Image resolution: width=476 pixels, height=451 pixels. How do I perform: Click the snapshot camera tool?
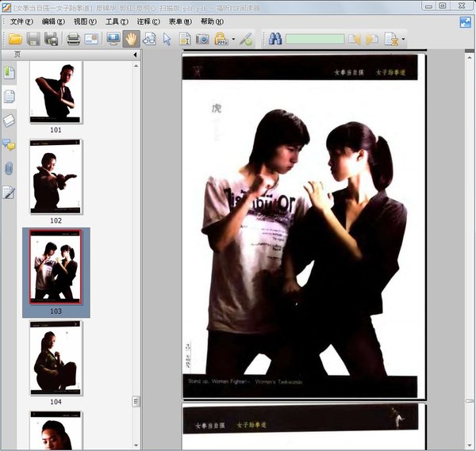coord(202,39)
